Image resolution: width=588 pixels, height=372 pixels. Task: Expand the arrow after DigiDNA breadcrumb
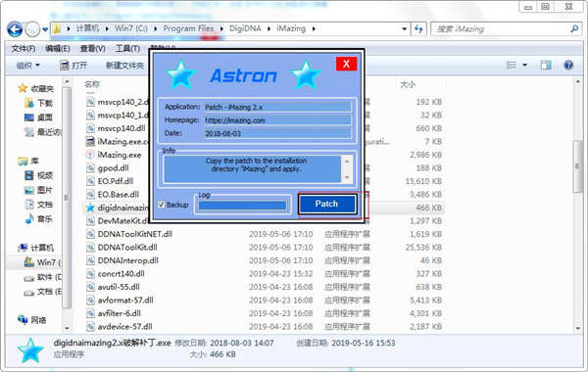269,28
